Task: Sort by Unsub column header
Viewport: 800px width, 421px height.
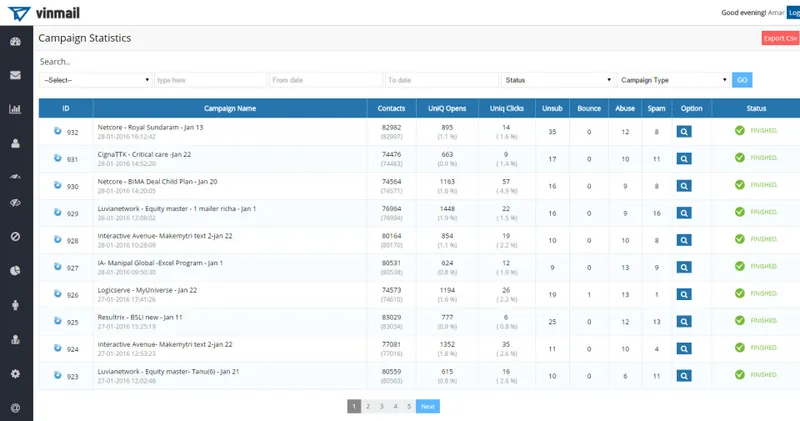Action: point(552,108)
